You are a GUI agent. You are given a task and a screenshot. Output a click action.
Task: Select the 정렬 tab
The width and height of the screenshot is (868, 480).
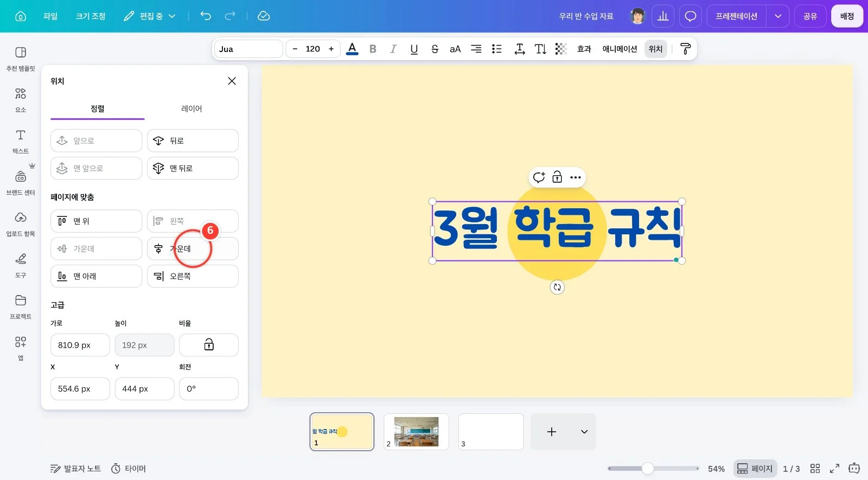tap(98, 108)
